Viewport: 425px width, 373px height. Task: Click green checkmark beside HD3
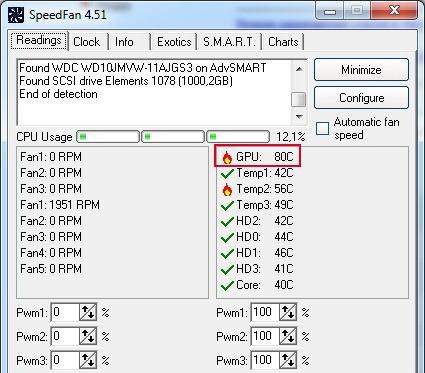tap(227, 270)
